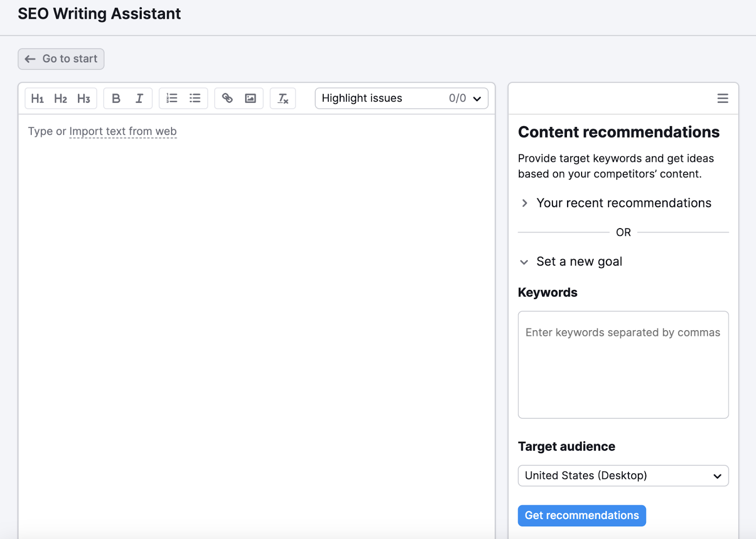Image resolution: width=756 pixels, height=539 pixels.
Task: Insert an image
Action: point(250,98)
